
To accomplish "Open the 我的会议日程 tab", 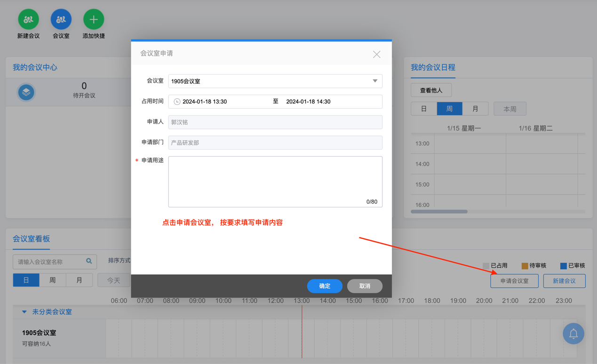I will tap(433, 68).
